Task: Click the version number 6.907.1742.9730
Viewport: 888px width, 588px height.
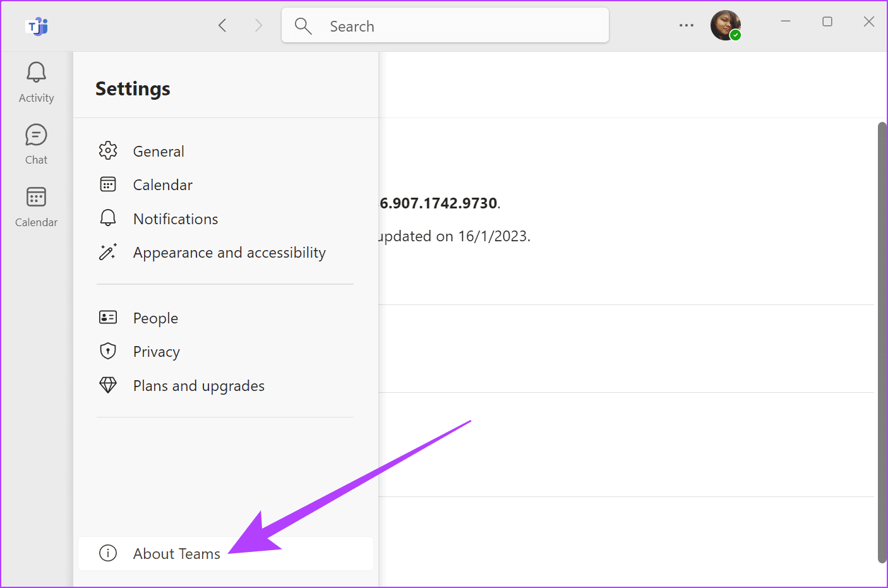Action: [x=438, y=203]
